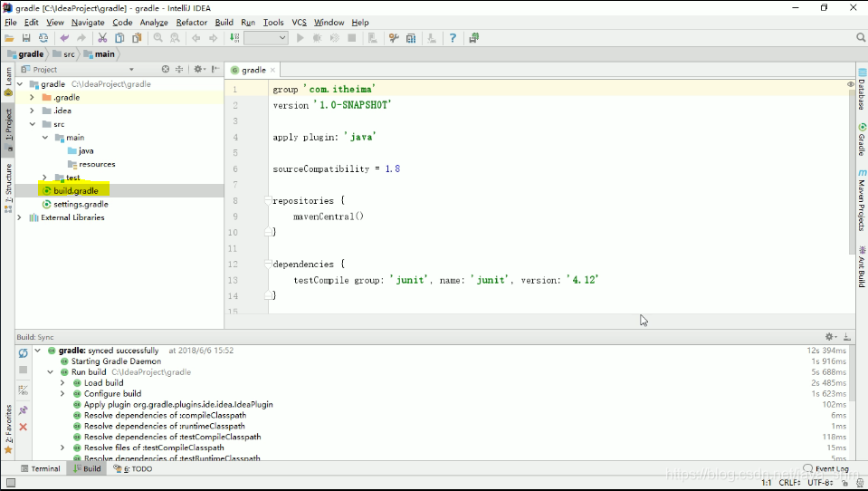Select the resources folder
Viewport: 868px width, 491px height.
coord(91,164)
